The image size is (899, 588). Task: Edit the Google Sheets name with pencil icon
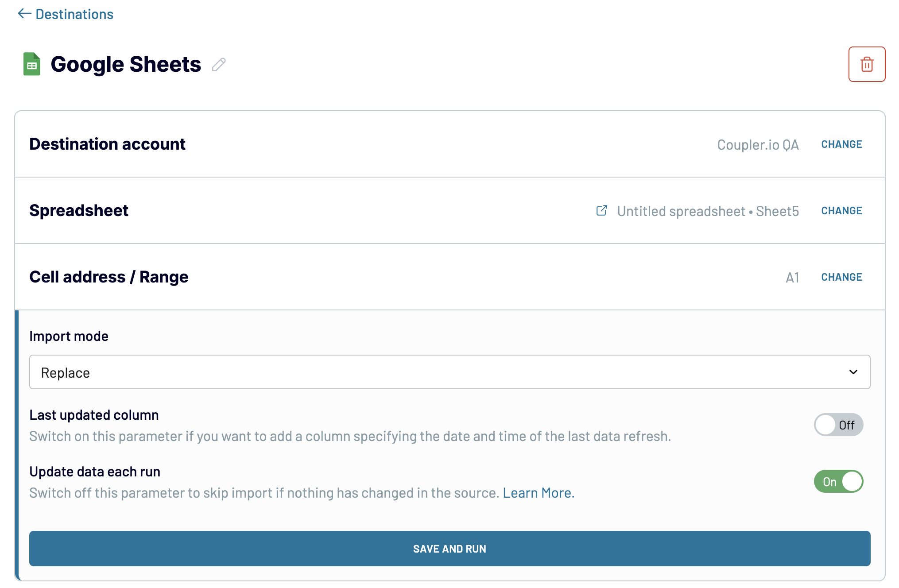tap(219, 65)
